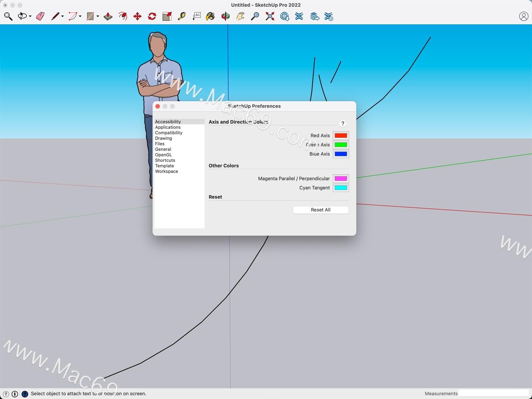Viewport: 532px width, 399px height.
Task: Open 3D Warehouse from toolbar
Action: [284, 16]
